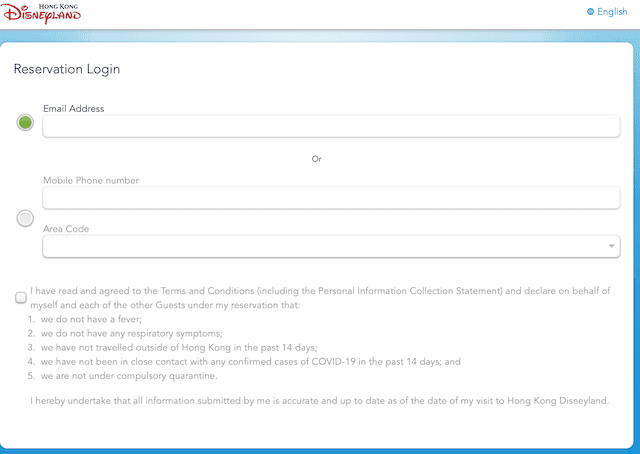Viewport: 640px width, 454px height.
Task: Select the Mobile Phone number radio button
Action: [25, 218]
